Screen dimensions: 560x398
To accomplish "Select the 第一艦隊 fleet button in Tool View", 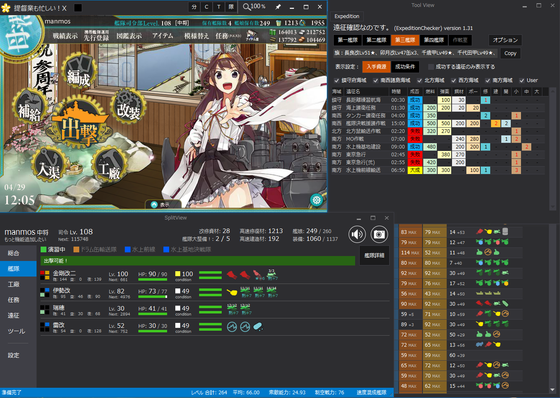I will tap(348, 40).
